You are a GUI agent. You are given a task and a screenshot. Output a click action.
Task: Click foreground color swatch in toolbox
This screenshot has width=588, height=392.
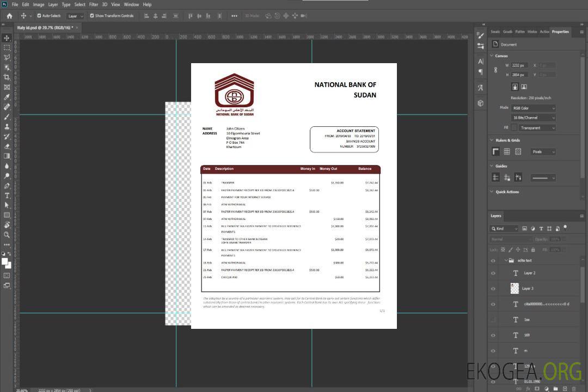pos(5,262)
